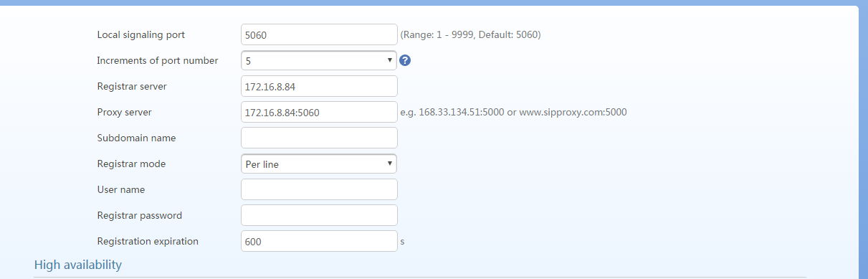Edit the Proxy server address field
The image size is (868, 279).
319,112
